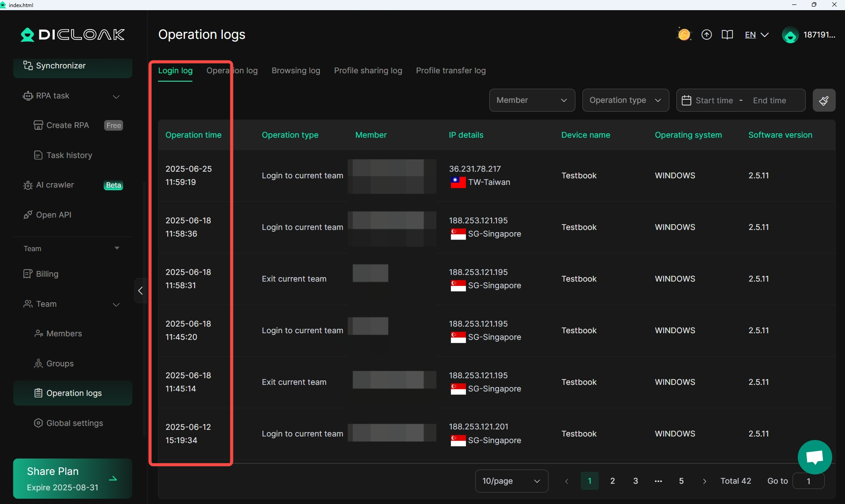
Task: Click the Software version column header
Action: coord(780,135)
